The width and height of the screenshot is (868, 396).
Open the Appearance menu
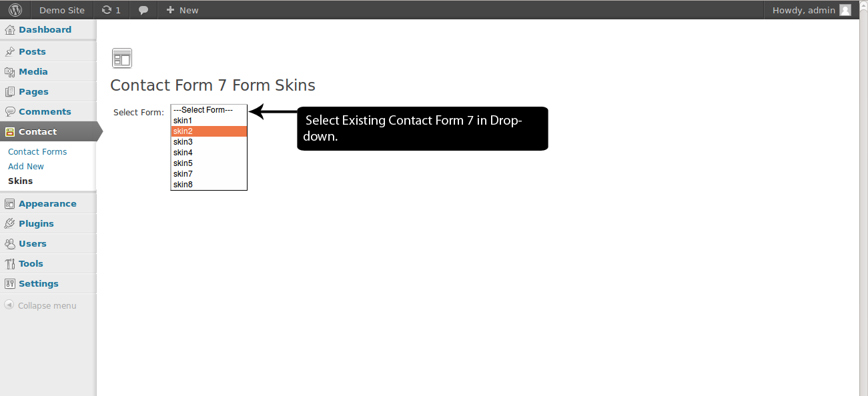[48, 203]
